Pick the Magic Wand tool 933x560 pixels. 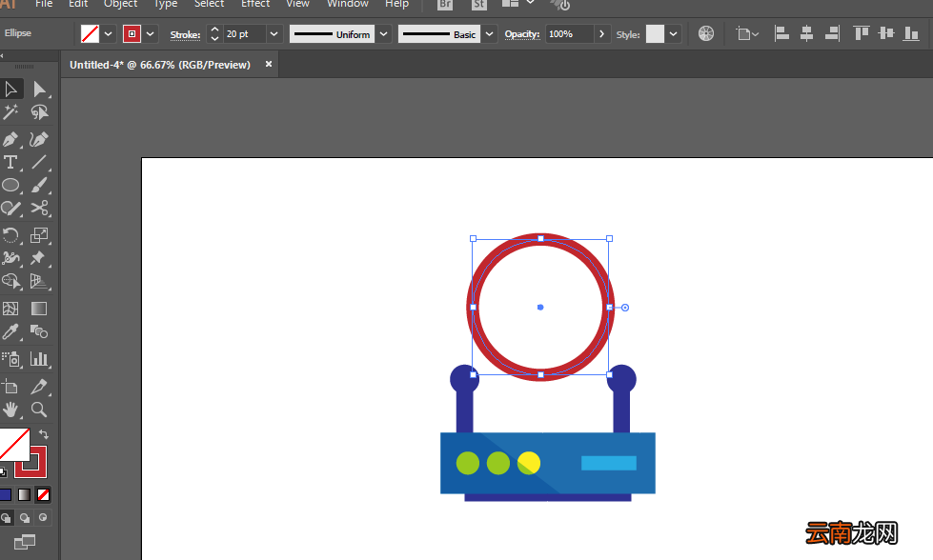point(10,112)
